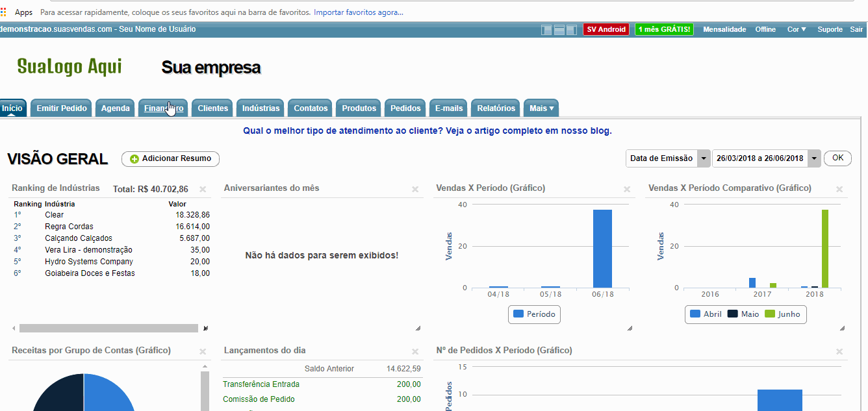Image resolution: width=868 pixels, height=411 pixels.
Task: Toggle Período legend in Vendas X Período chart
Action: point(534,314)
